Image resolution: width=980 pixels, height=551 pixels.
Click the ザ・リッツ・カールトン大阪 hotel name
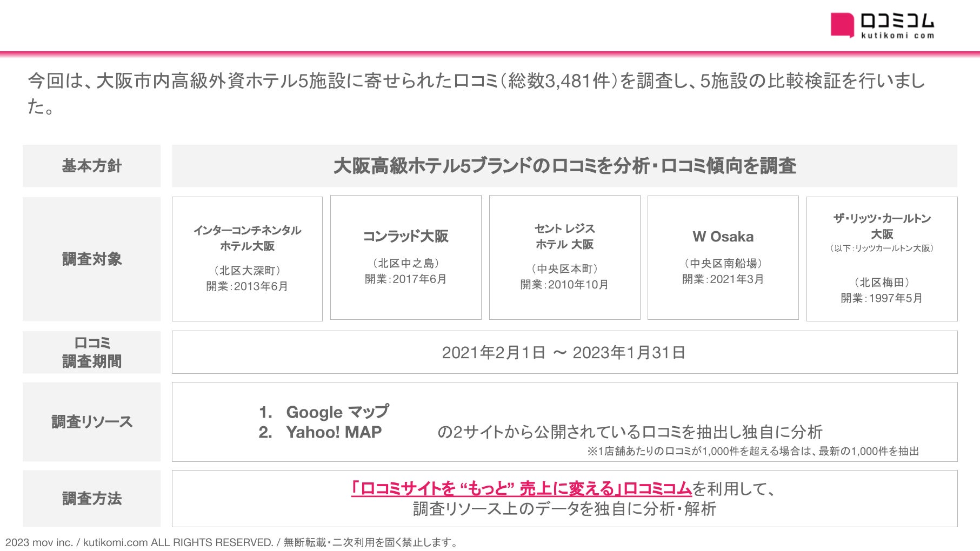point(882,226)
